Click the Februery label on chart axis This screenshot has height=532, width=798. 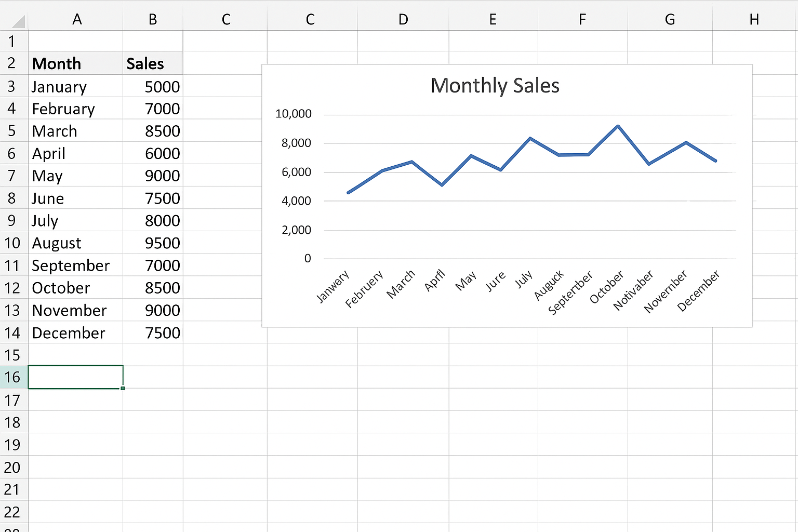click(364, 289)
